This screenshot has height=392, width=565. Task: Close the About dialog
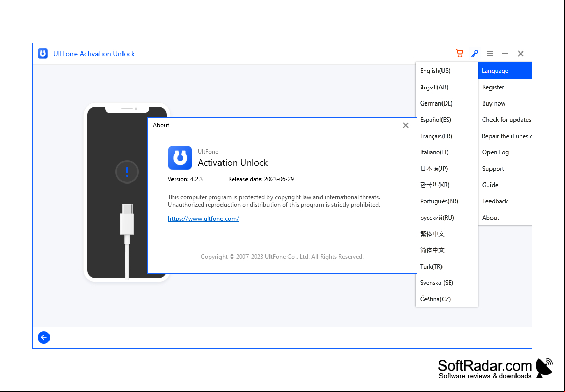(x=406, y=125)
